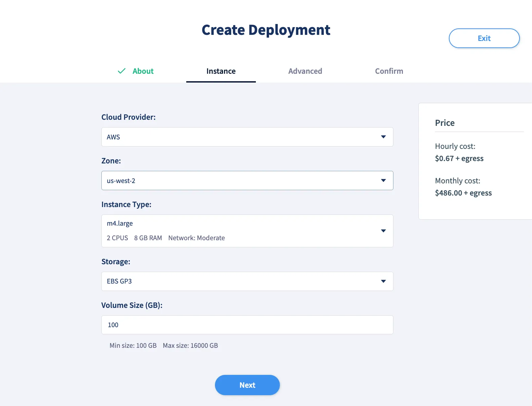The width and height of the screenshot is (532, 406).
Task: Switch to the Advanced step
Action: (305, 71)
